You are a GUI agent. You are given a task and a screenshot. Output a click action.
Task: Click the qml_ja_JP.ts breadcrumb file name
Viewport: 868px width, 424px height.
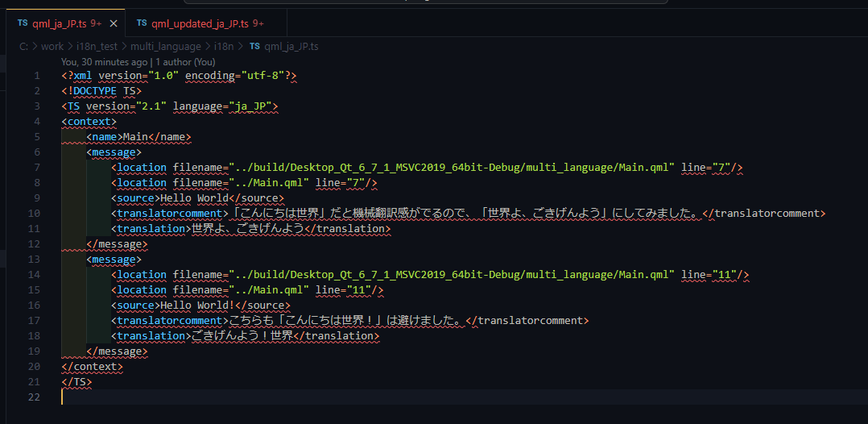point(291,46)
